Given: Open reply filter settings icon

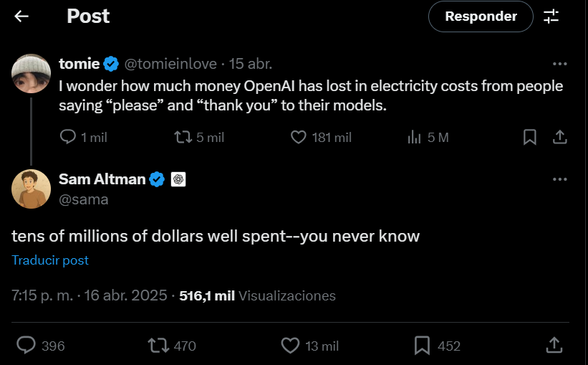Looking at the screenshot, I should point(551,16).
